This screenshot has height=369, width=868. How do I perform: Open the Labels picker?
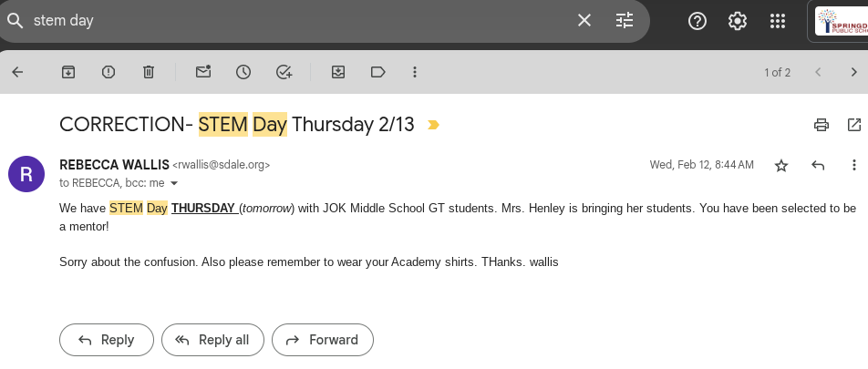tap(378, 72)
